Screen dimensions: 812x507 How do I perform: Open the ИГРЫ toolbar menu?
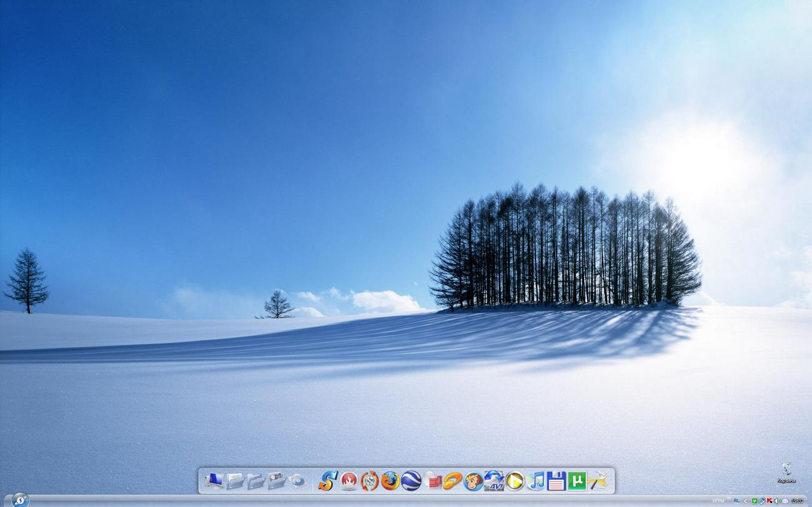click(719, 501)
